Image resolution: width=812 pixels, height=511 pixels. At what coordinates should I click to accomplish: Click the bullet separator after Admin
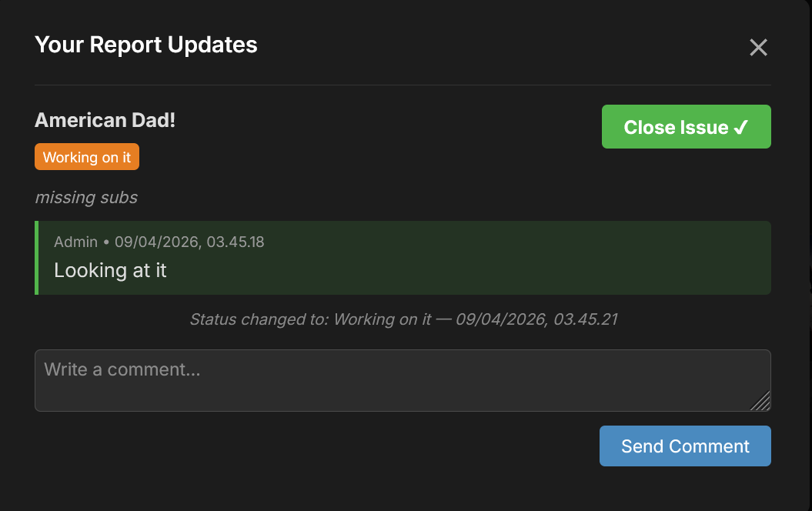click(106, 242)
